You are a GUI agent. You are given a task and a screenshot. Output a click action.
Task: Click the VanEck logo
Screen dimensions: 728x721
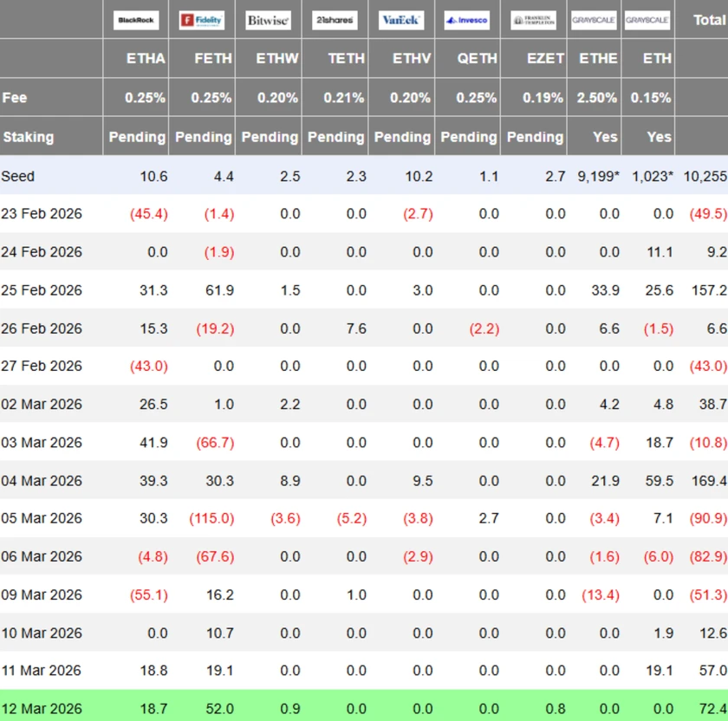[x=401, y=19]
